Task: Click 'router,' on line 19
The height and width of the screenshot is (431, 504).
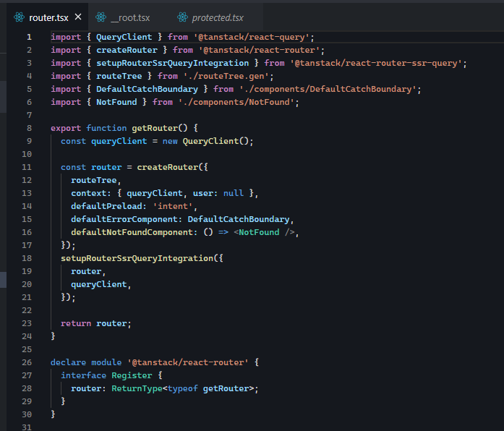Action: point(88,271)
